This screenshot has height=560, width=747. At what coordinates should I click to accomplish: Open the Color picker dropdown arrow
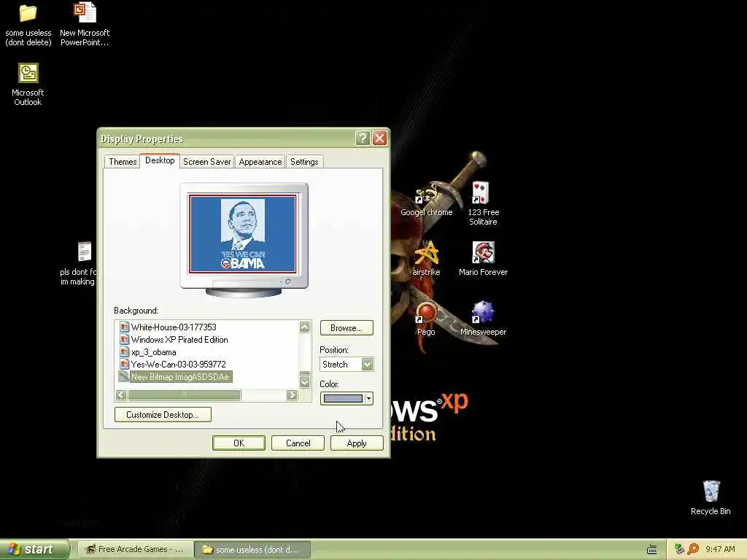pos(368,399)
